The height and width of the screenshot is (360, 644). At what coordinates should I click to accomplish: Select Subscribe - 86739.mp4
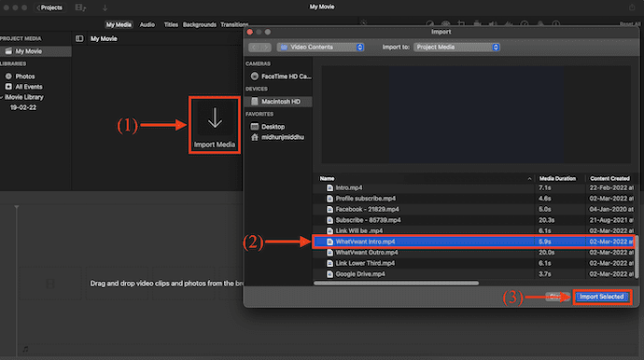pyautogui.click(x=368, y=220)
